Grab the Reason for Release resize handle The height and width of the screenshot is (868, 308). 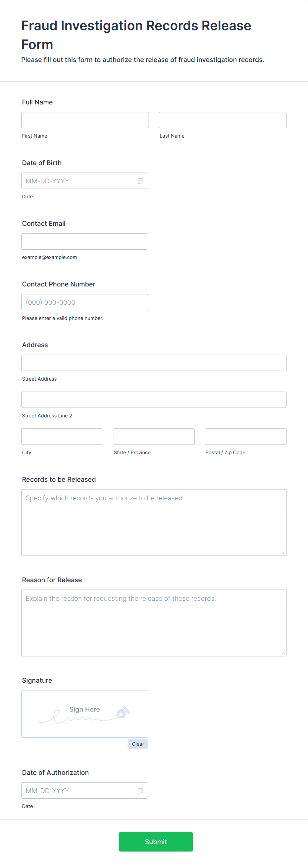(283, 653)
